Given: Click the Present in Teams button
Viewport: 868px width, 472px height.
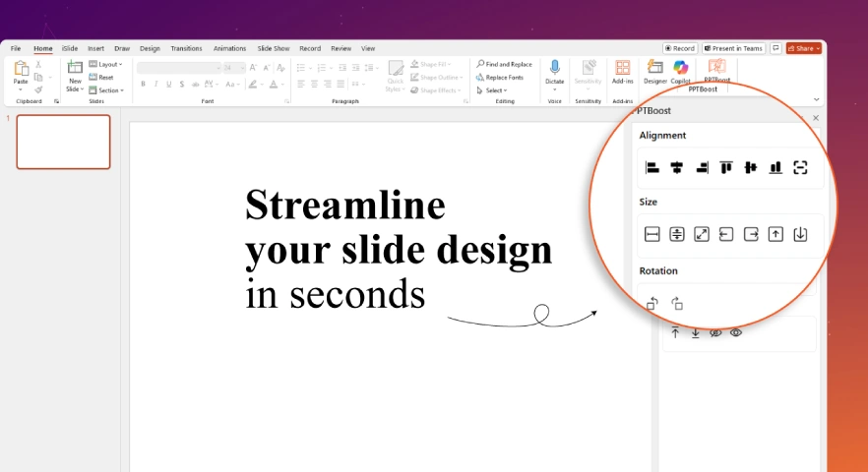Looking at the screenshot, I should coord(734,48).
